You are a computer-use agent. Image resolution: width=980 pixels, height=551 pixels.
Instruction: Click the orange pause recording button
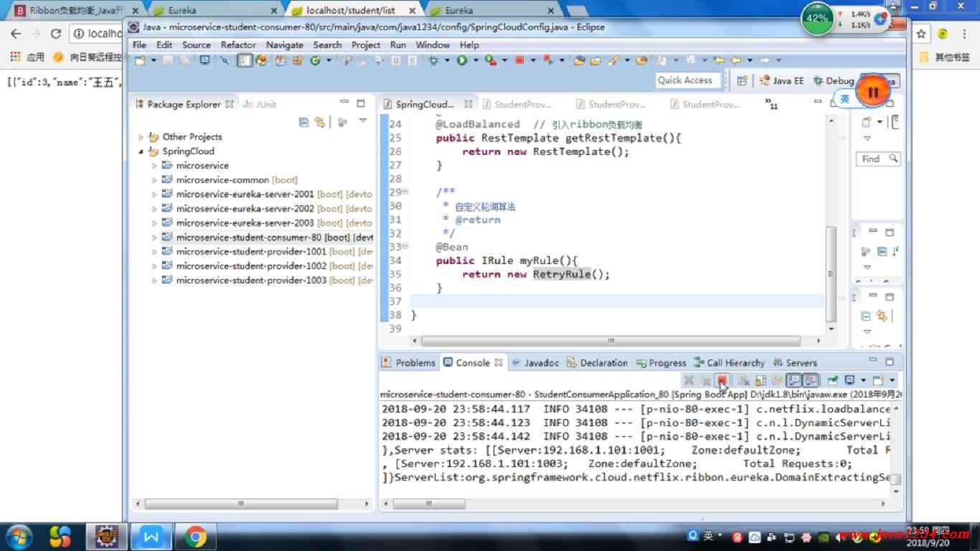coord(873,91)
